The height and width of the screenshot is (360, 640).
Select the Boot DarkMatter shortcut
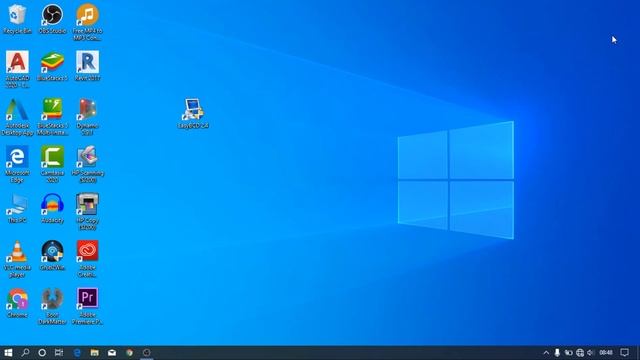[52, 306]
